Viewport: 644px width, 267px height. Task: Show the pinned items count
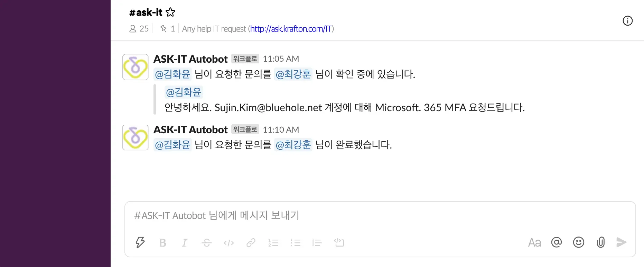pos(167,29)
